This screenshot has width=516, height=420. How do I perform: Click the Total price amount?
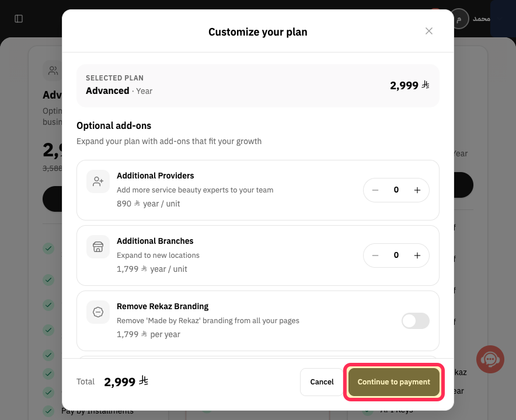[x=126, y=381]
